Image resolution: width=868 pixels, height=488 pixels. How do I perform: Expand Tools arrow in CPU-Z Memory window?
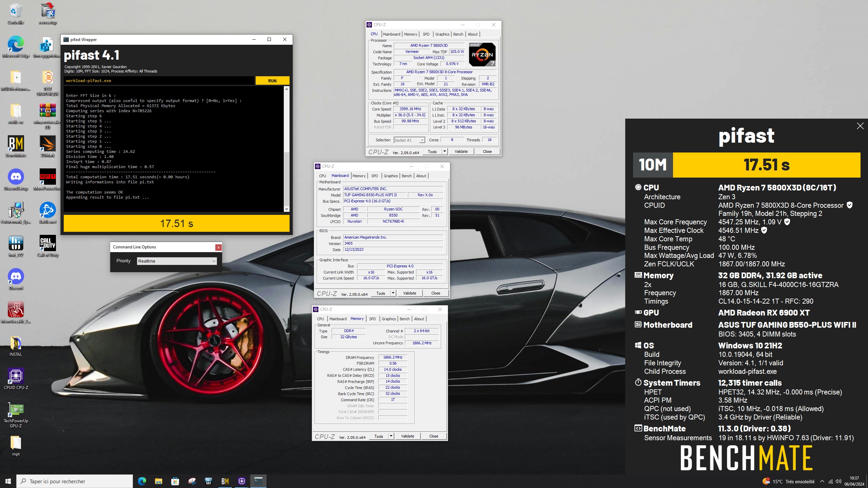(391, 436)
